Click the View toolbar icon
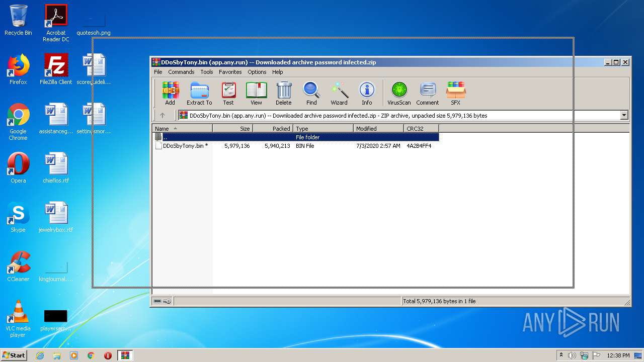The image size is (644, 362). coord(256,94)
